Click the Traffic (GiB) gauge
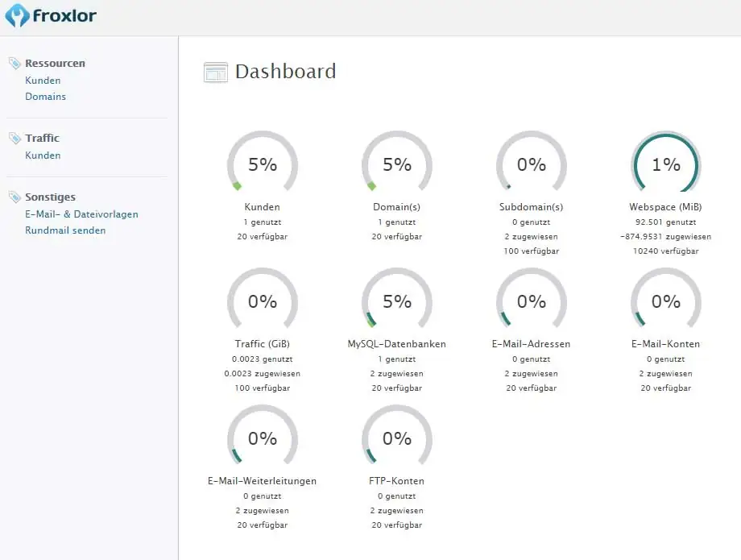 (x=263, y=302)
